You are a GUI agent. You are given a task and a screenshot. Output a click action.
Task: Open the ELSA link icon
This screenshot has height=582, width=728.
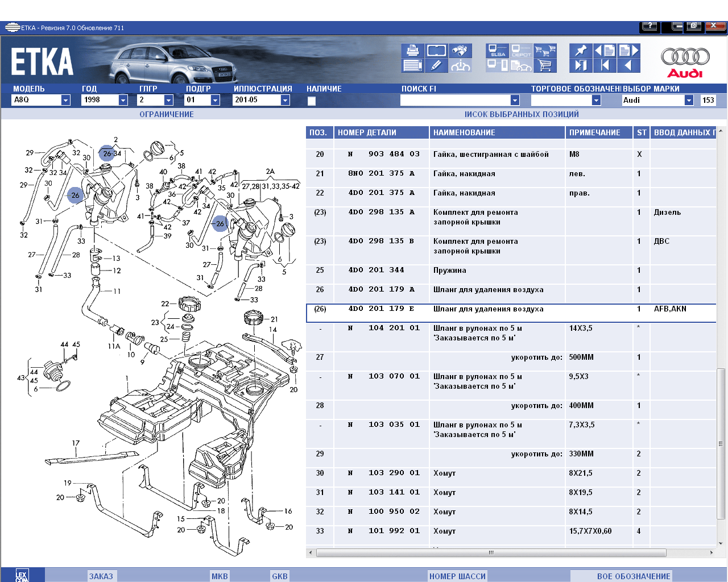497,51
